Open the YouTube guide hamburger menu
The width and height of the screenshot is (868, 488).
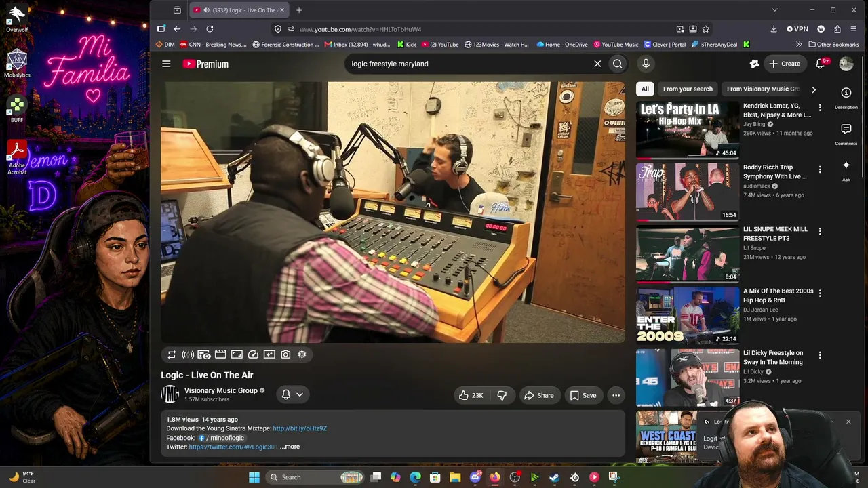click(x=166, y=64)
